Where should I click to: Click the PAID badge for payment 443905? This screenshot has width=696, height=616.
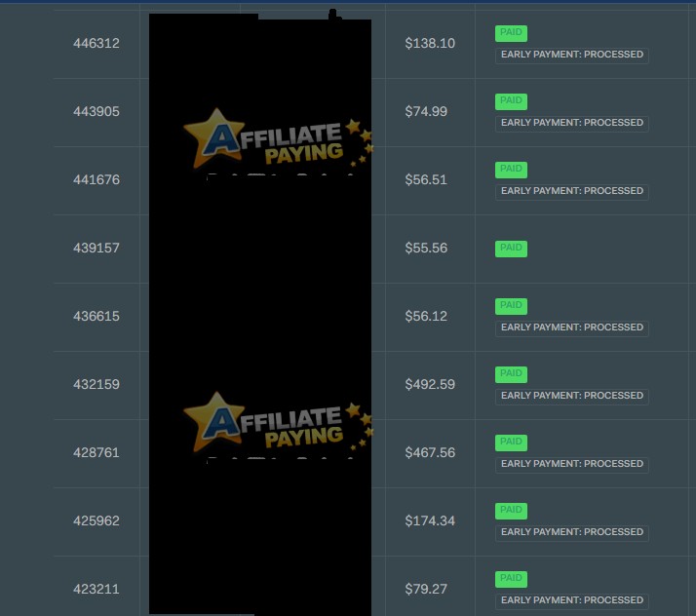point(511,101)
